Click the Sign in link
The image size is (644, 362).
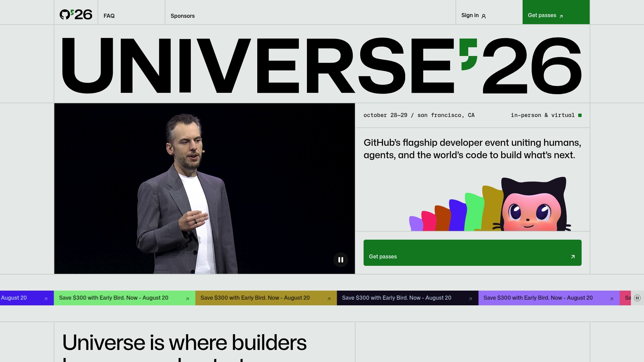[x=474, y=15]
